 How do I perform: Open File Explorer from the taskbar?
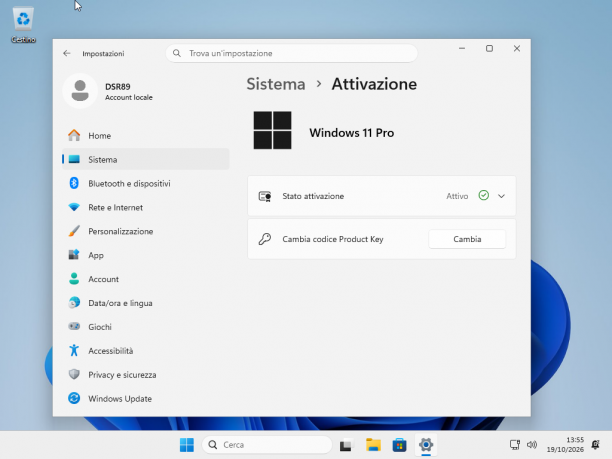point(373,445)
